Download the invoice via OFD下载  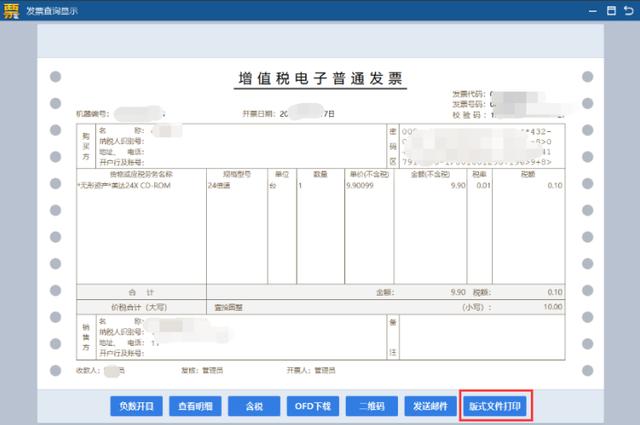[313, 406]
